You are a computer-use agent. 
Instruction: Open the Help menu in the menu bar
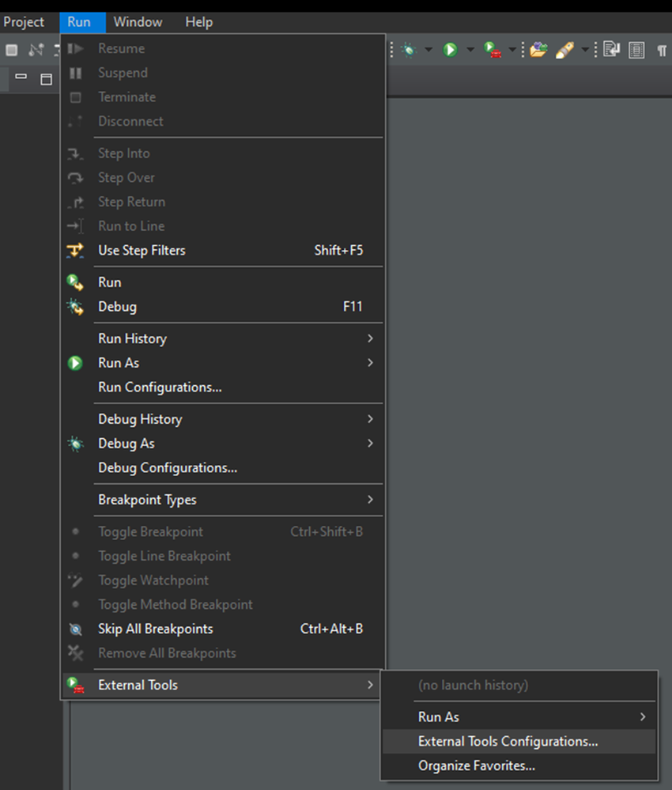tap(198, 22)
